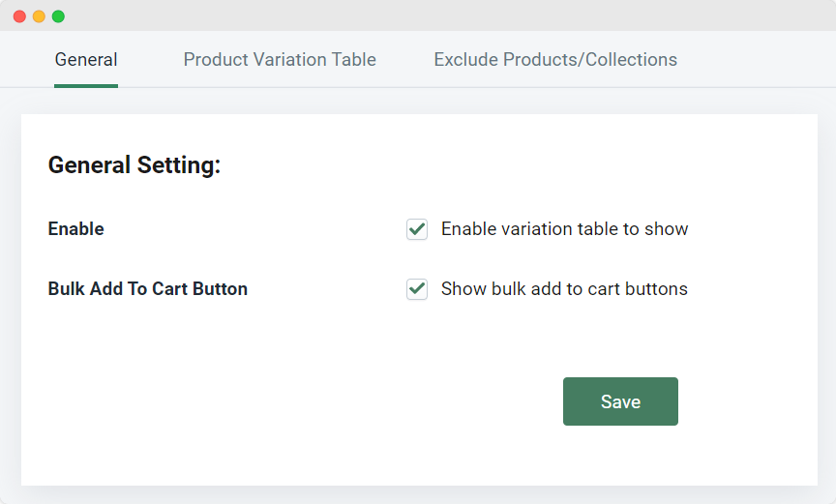Click the "General Setting:" heading
This screenshot has width=836, height=504.
[x=134, y=164]
